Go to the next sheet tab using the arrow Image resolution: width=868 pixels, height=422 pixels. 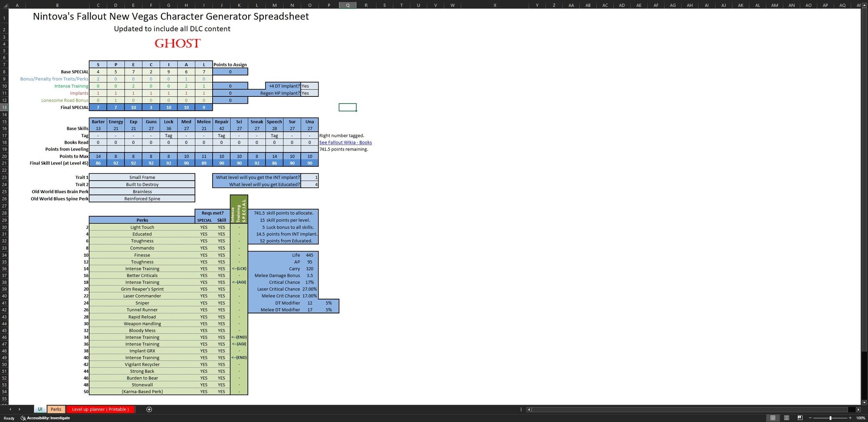click(x=19, y=409)
